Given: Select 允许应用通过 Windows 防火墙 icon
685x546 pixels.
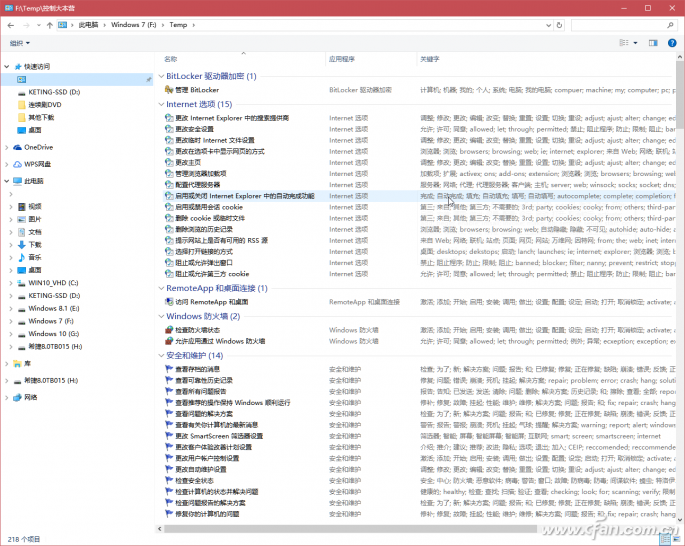Looking at the screenshot, I should [x=169, y=341].
